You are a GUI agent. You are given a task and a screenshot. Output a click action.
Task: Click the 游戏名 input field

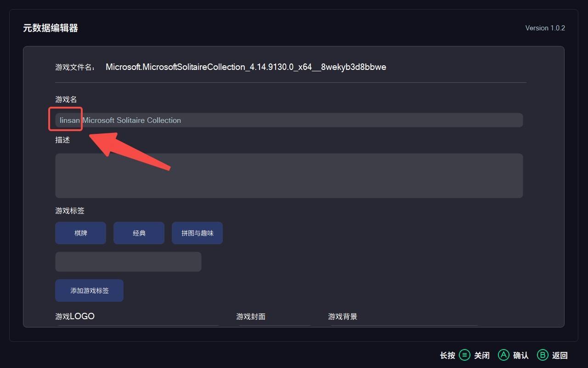[289, 120]
